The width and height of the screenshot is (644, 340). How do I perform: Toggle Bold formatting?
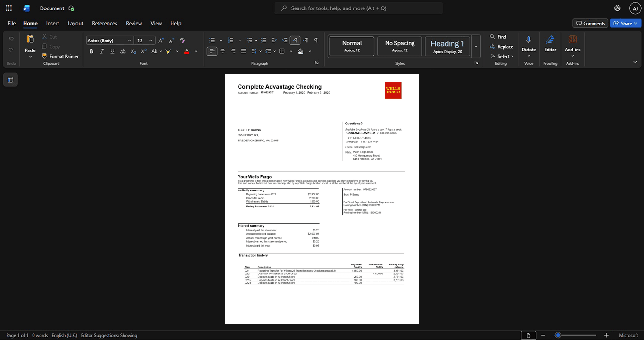point(91,51)
